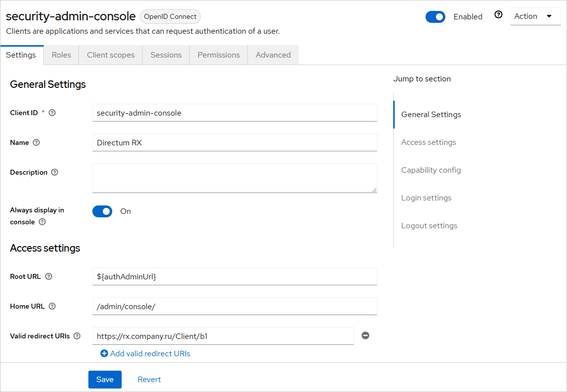Viewport: 567px width, 392px height.
Task: Edit the Home URL field /admin/console/
Action: pos(235,306)
